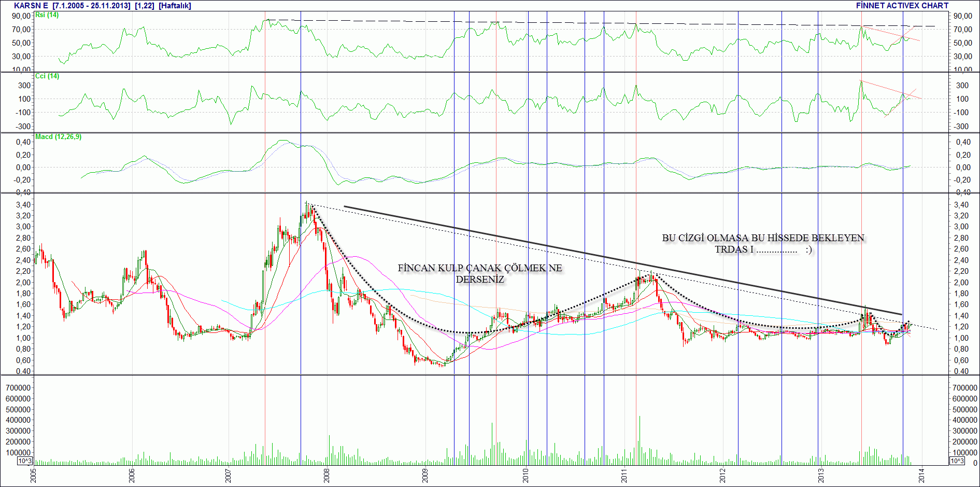Click the 2009 year marker on time axis
980x487 pixels.
coord(425,476)
